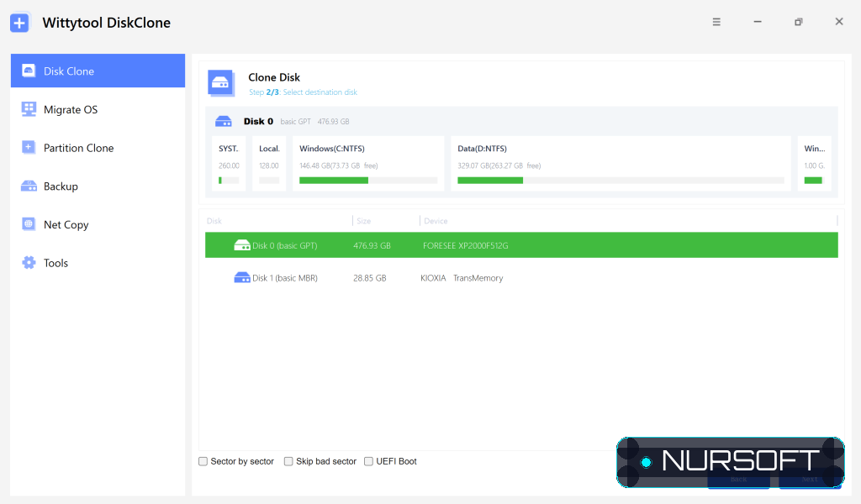Click the Migrate OS sidebar icon
This screenshot has height=504, width=861.
[29, 109]
